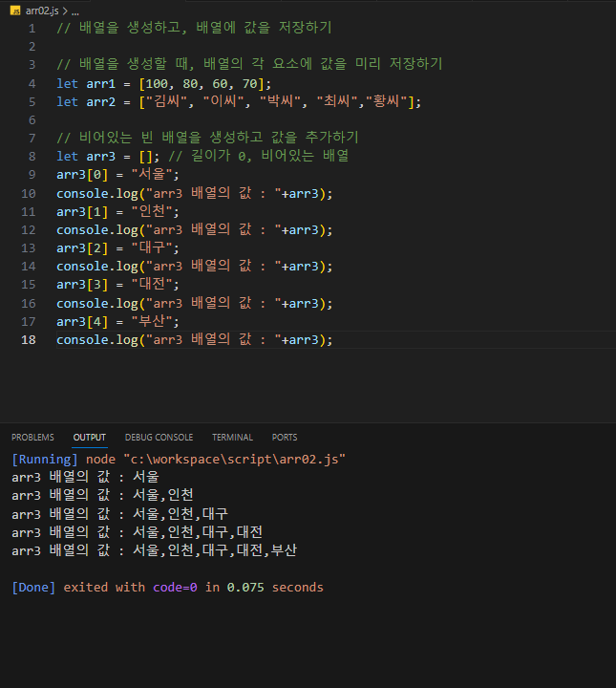Click console.log statement on line 10
The height and width of the screenshot is (688, 616).
point(195,193)
